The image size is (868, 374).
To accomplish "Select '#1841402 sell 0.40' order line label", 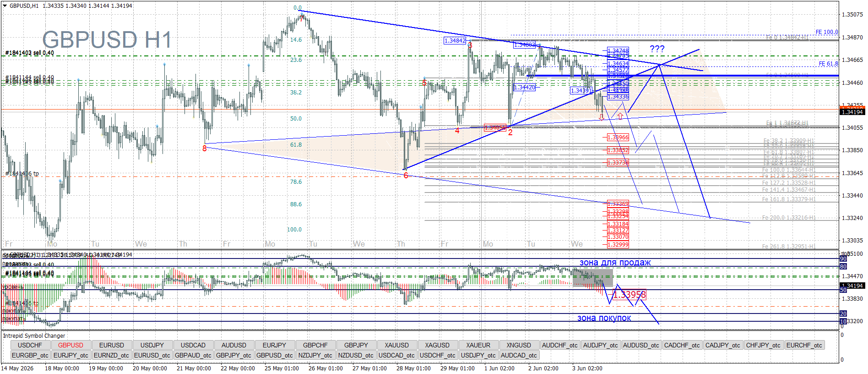I will [30, 53].
